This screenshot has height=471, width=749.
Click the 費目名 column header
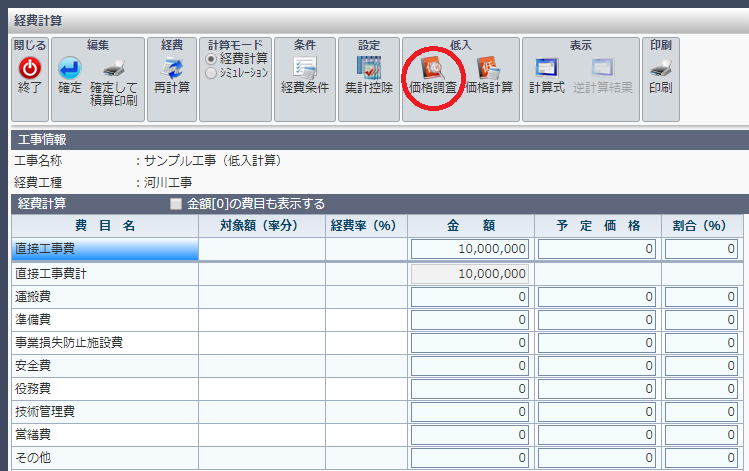tap(105, 225)
